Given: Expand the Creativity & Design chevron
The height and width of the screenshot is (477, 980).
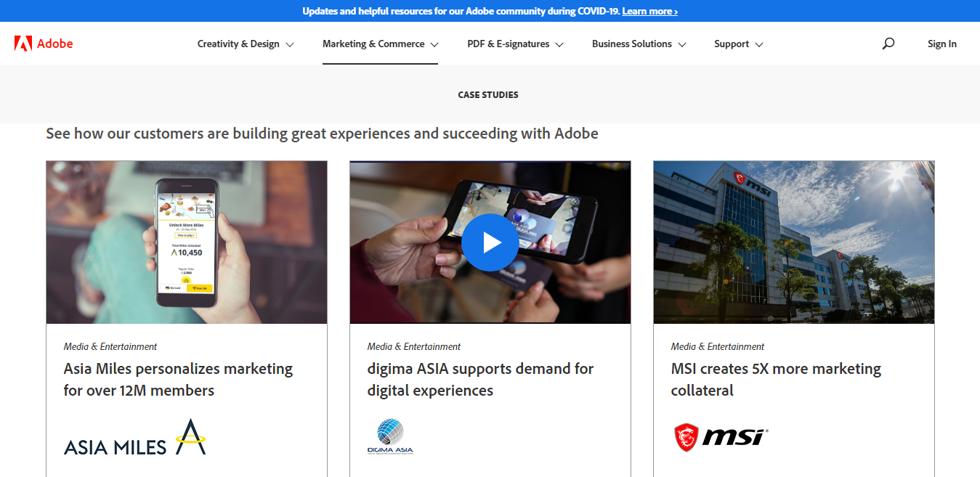Looking at the screenshot, I should (290, 44).
